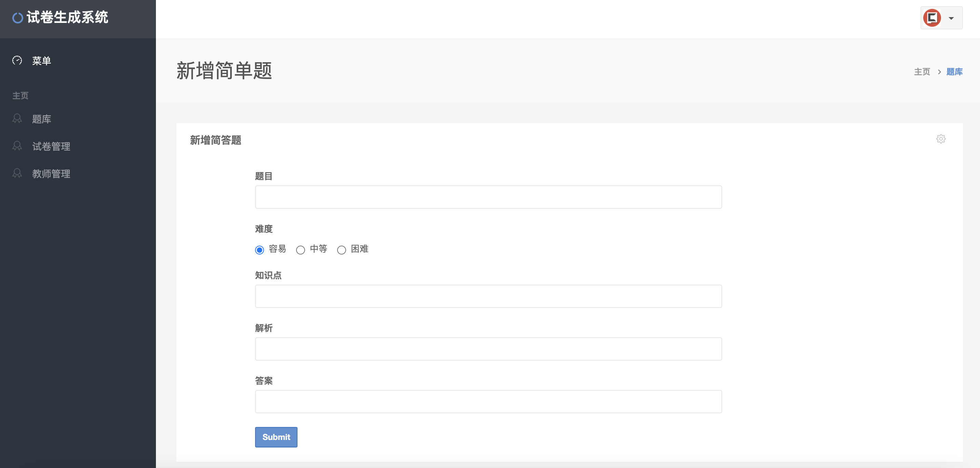The image size is (980, 468).
Task: Focus the 知识点 input field
Action: click(x=489, y=296)
